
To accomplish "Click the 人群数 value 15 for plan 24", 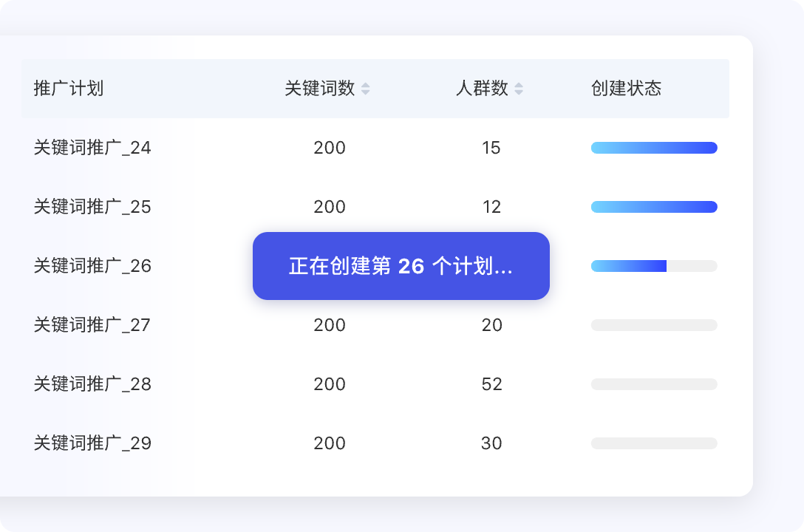I will tap(492, 148).
